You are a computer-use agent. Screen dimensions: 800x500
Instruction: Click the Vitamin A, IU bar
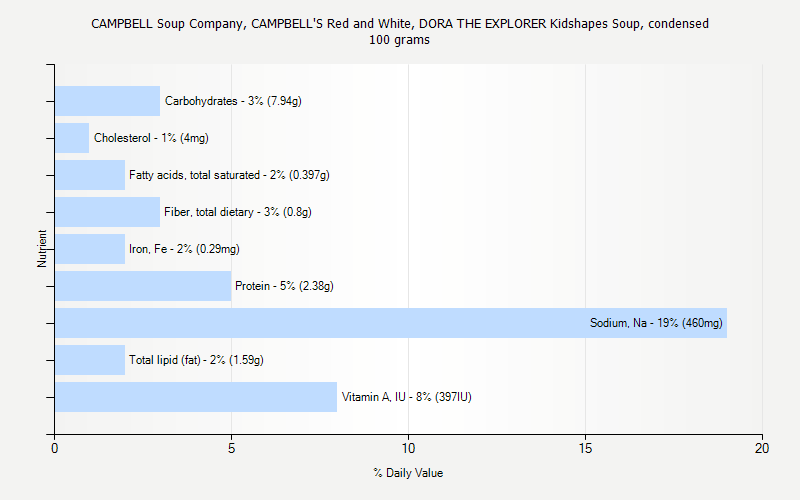pos(196,397)
